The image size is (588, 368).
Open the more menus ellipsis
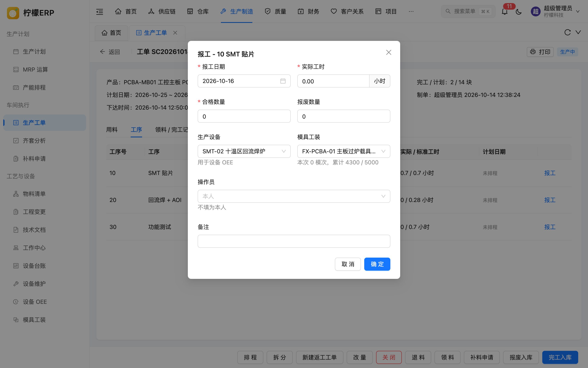point(411,11)
